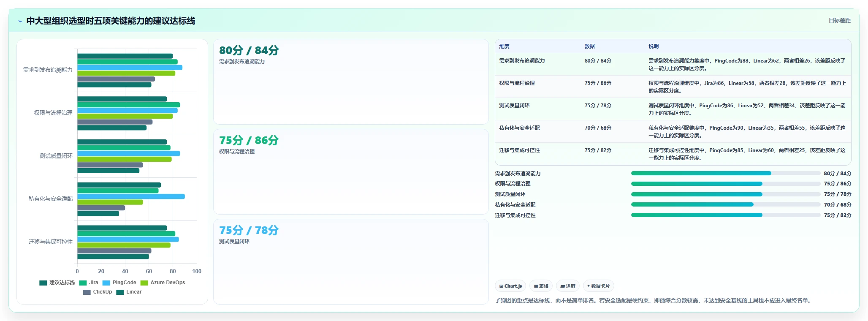868x321 pixels.
Task: Click the 私有化与安全适配 progress bar
Action: (726, 204)
